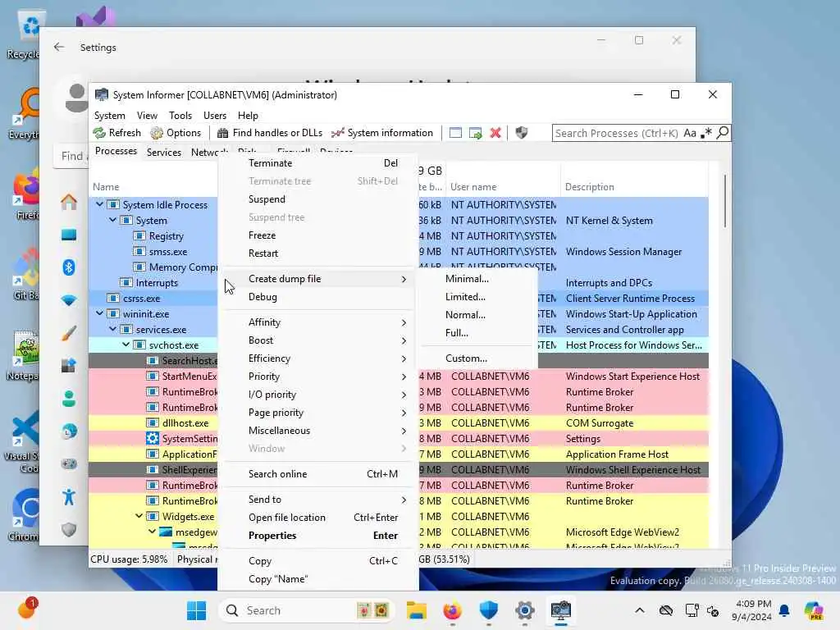Select the SystemSettings gear process icon
Image resolution: width=840 pixels, height=630 pixels.
click(153, 438)
